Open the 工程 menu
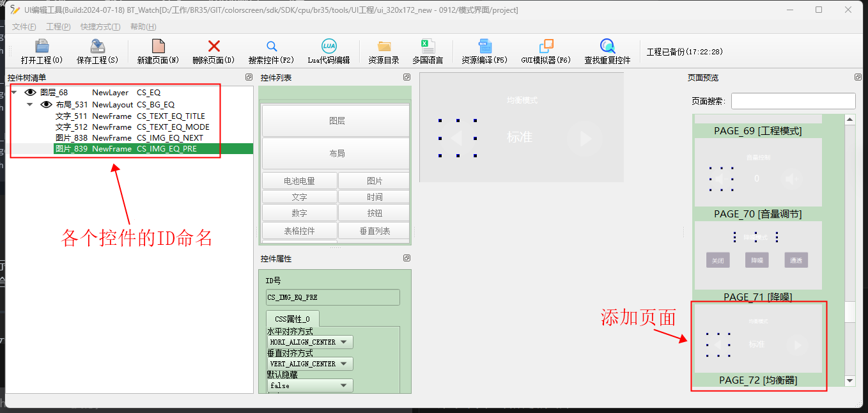868x413 pixels. click(x=58, y=27)
